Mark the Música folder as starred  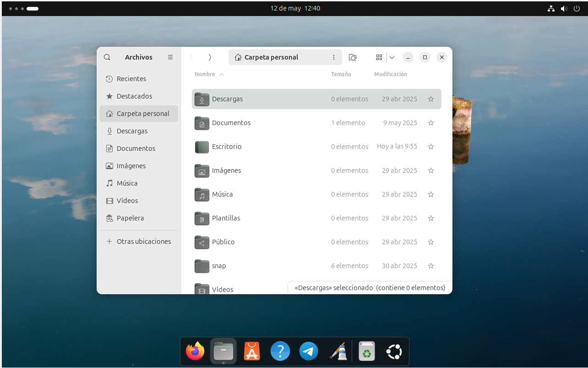[430, 194]
